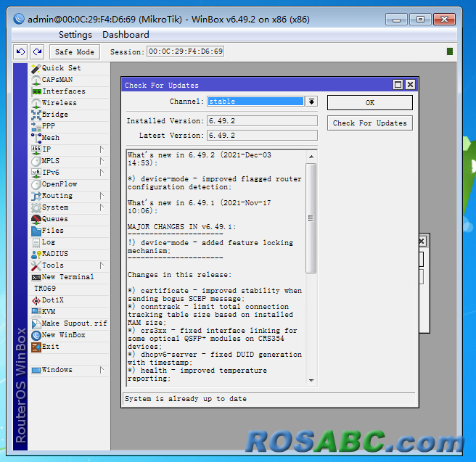Click changelog scroll up arrow
Viewport: 476px width, 462px height.
click(x=311, y=157)
